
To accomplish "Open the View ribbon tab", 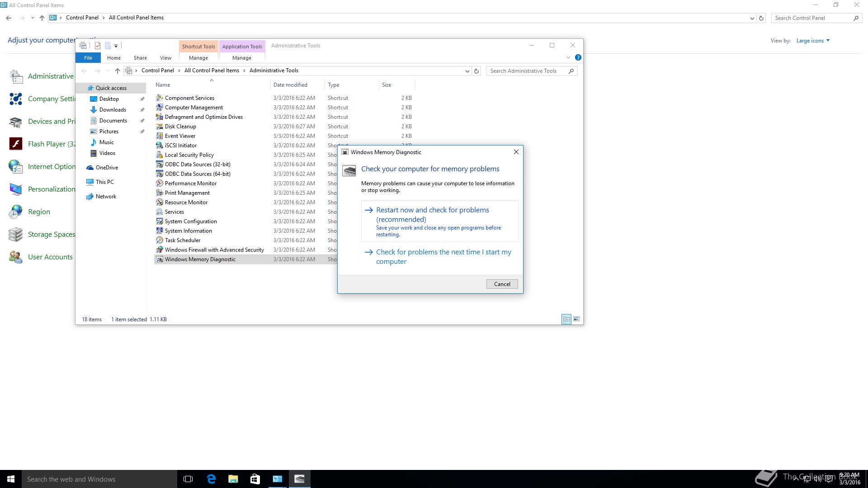I will point(165,58).
